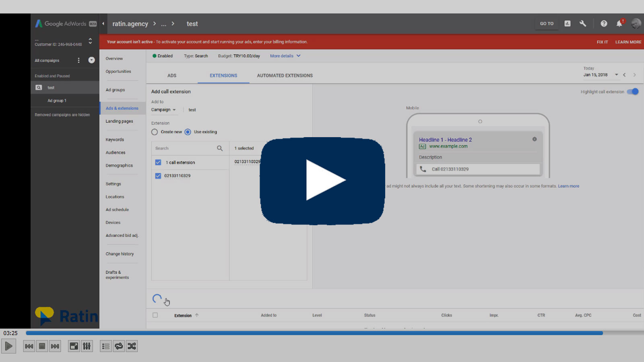Open ratin.agency breadcrumb
The width and height of the screenshot is (644, 362).
point(130,24)
